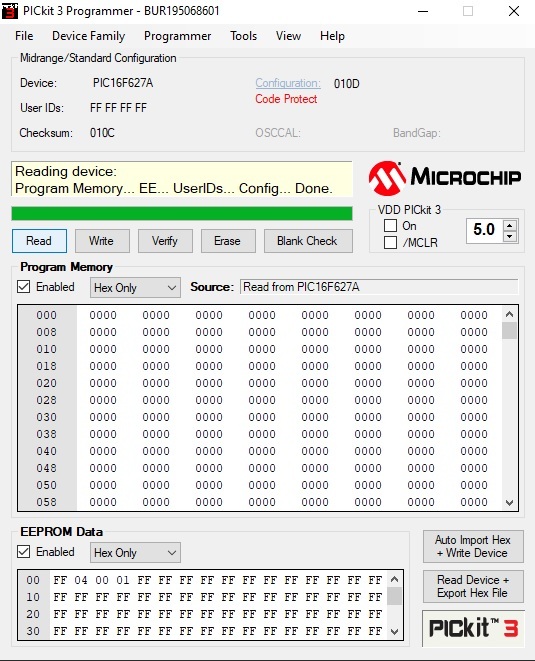The image size is (535, 661).
Task: Decrease VDD voltage with down stepper arrow
Action: [510, 236]
